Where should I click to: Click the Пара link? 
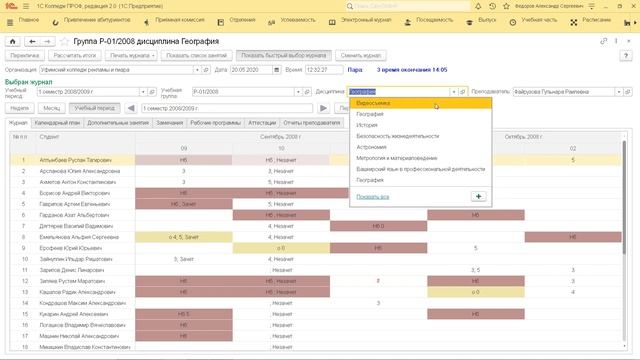click(x=355, y=70)
